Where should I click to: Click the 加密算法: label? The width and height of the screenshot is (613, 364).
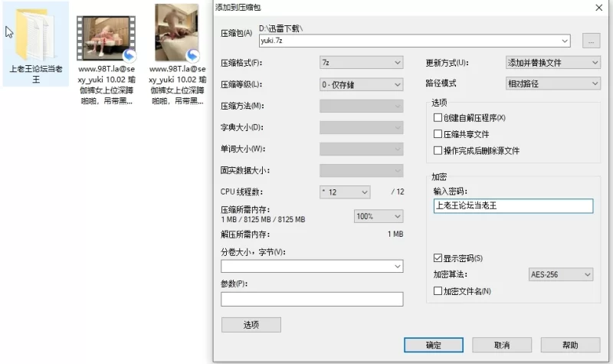click(451, 274)
